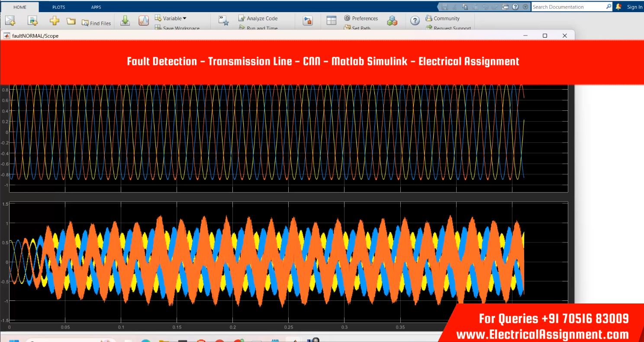This screenshot has height=342, width=644.
Task: Click the New Live Script icon
Action: [x=32, y=21]
